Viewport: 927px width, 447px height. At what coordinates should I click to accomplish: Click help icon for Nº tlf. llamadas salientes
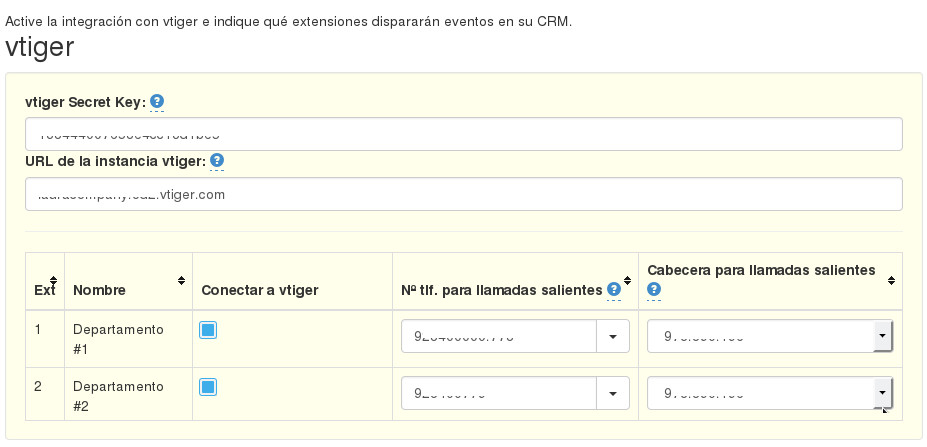pyautogui.click(x=614, y=290)
